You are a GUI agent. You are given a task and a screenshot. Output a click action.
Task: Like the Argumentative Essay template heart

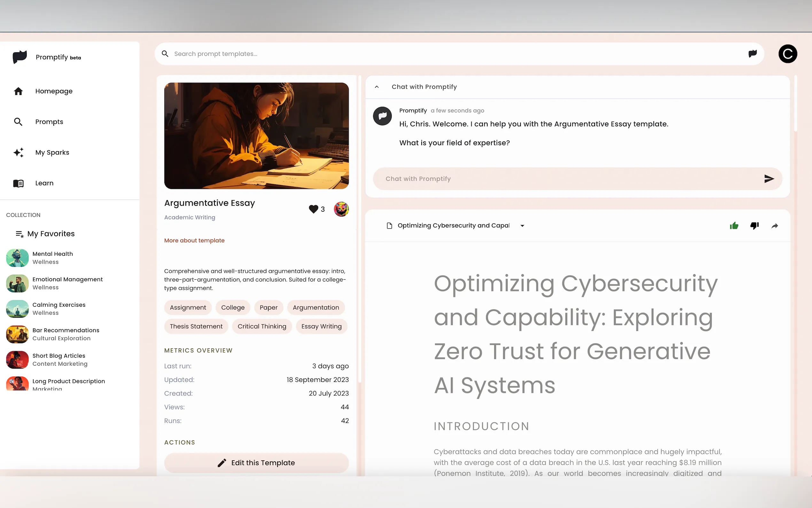[x=313, y=209]
